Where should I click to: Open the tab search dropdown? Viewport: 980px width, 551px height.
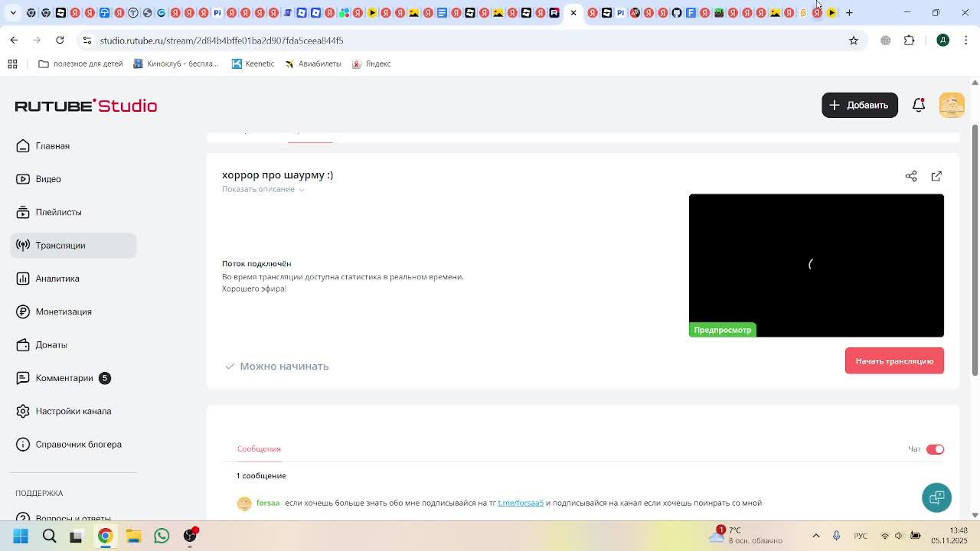pyautogui.click(x=13, y=12)
